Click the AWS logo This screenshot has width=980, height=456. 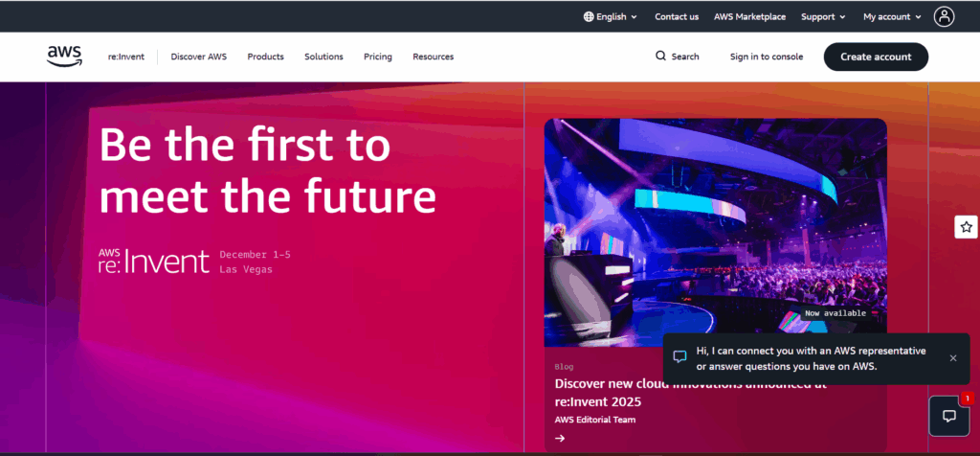click(64, 57)
